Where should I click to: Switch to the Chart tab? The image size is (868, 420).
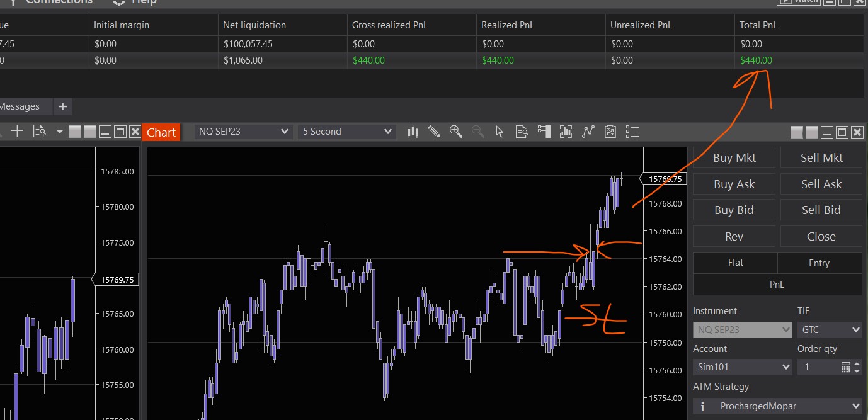(161, 132)
